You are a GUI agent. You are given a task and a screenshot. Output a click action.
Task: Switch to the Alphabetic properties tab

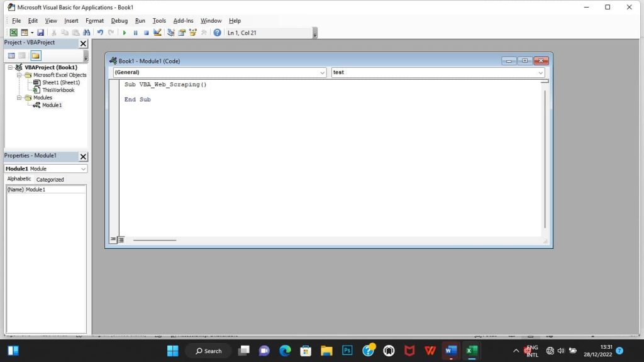tap(19, 179)
